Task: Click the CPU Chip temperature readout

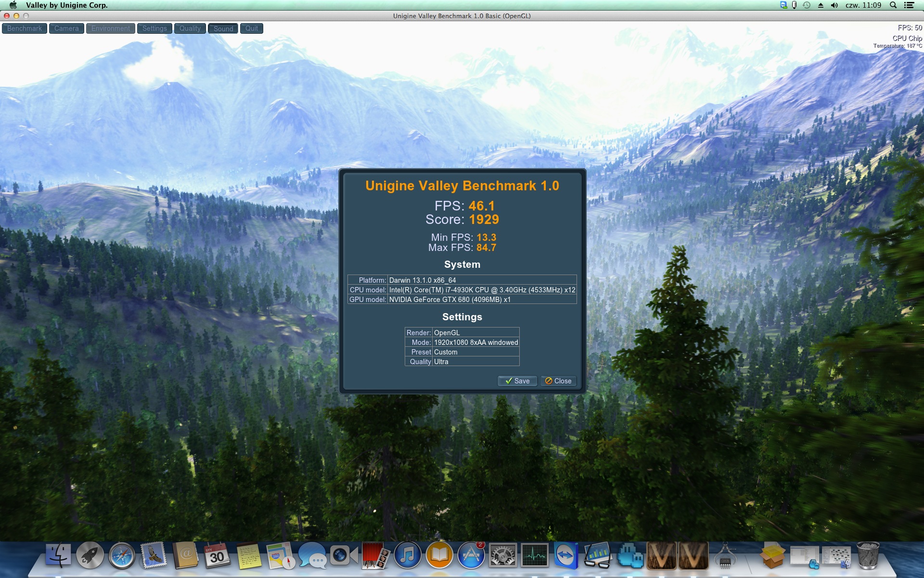Action: click(898, 42)
